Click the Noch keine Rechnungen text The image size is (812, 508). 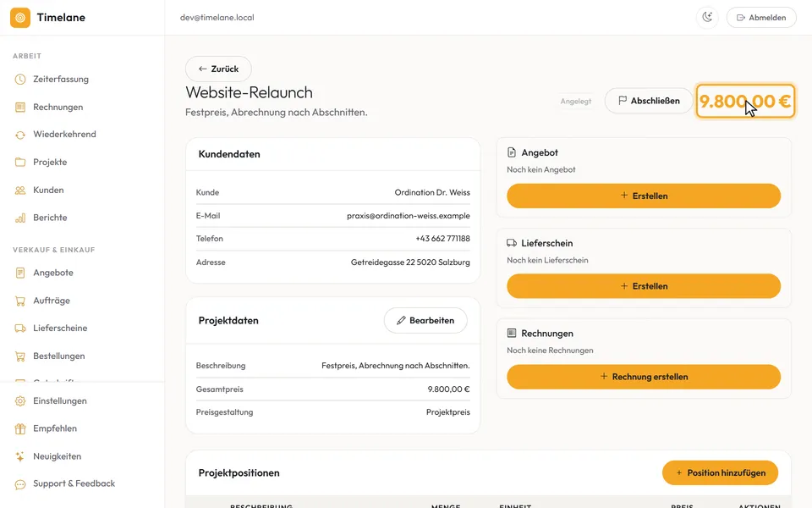click(550, 351)
